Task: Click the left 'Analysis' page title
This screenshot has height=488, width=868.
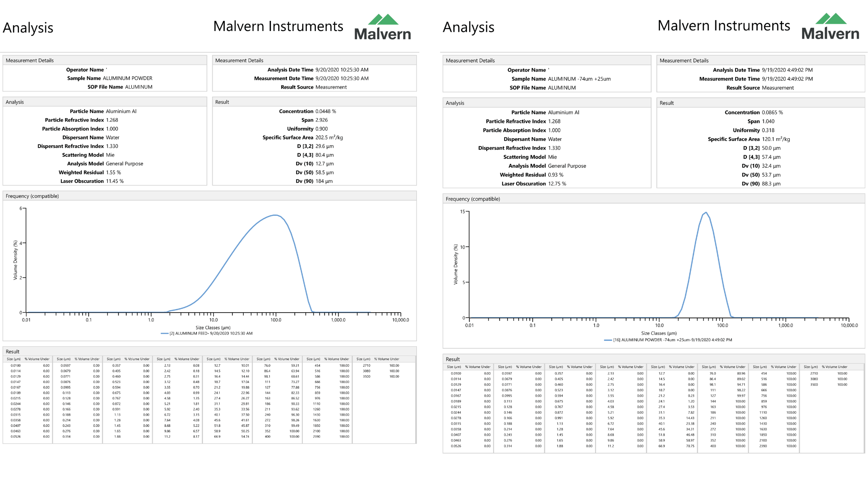Action: (28, 27)
